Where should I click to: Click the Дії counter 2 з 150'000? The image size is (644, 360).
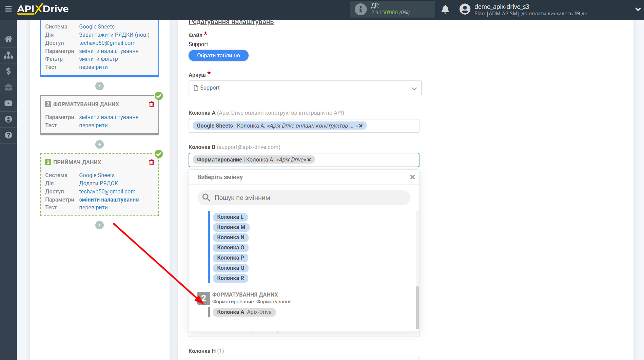tap(390, 13)
